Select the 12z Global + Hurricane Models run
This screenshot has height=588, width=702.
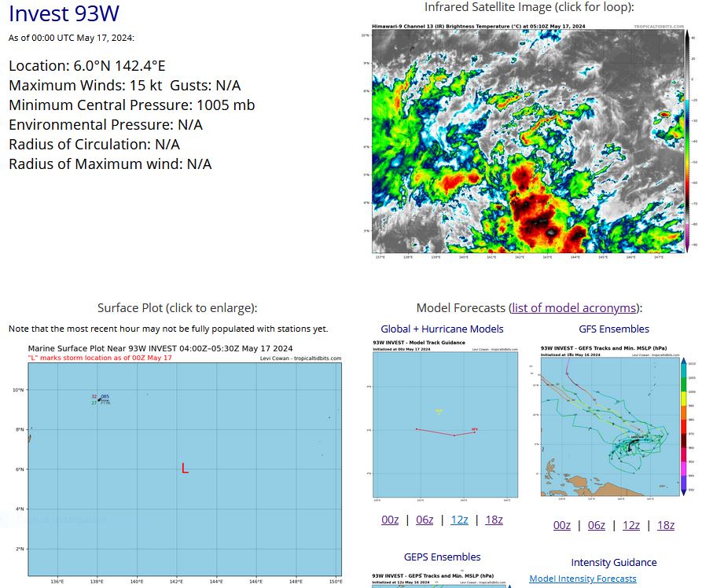point(459,520)
